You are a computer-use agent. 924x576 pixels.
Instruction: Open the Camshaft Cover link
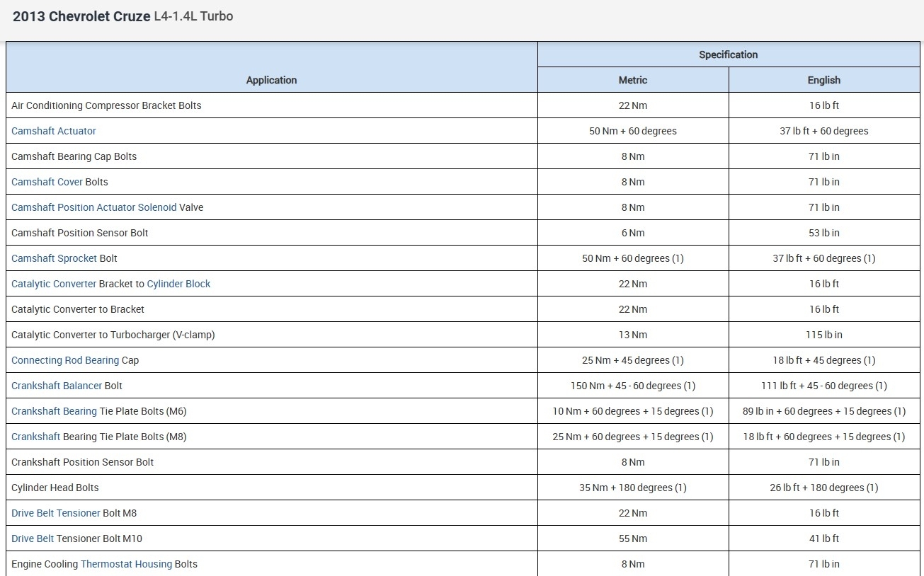coord(47,182)
